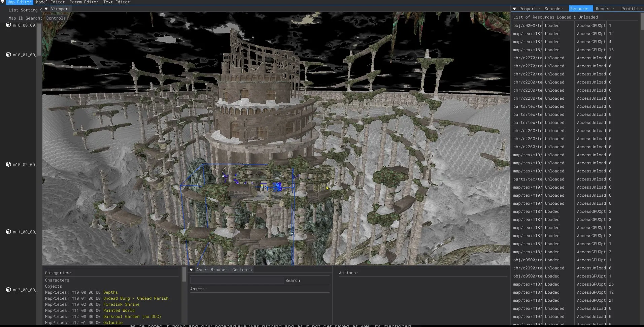
Task: Click the m10_01_00 map cube icon
Action: pos(8,55)
